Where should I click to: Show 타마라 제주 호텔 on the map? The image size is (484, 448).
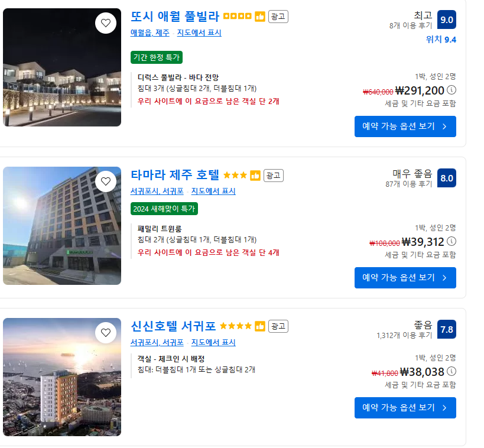click(213, 191)
